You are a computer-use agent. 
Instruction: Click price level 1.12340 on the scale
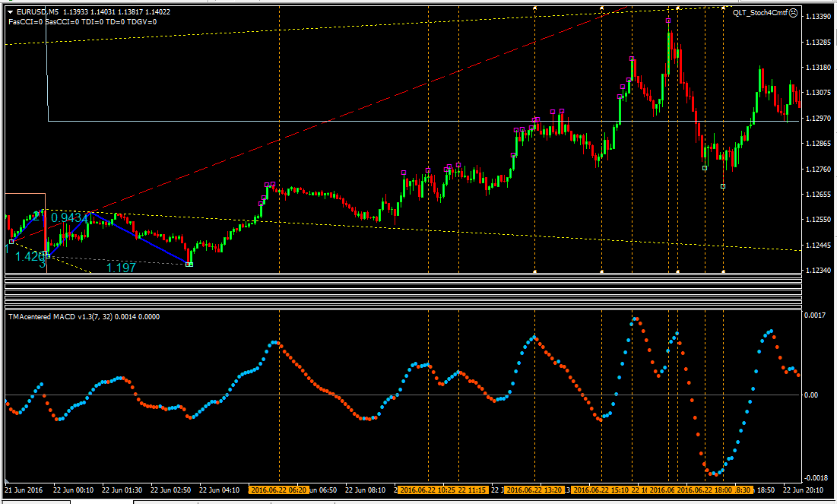(818, 271)
